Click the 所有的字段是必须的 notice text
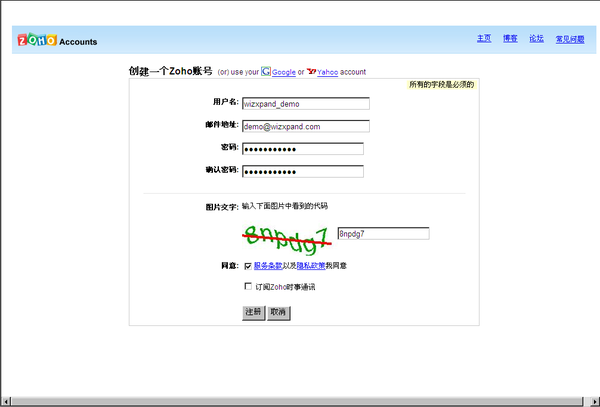 coord(441,85)
